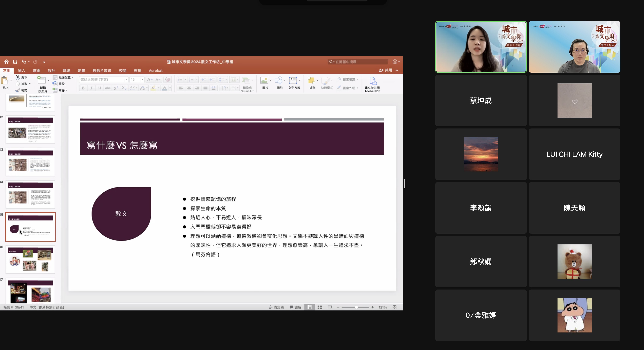The image size is (644, 350).
Task: Click the Text Box (文字方塊) icon
Action: [293, 80]
